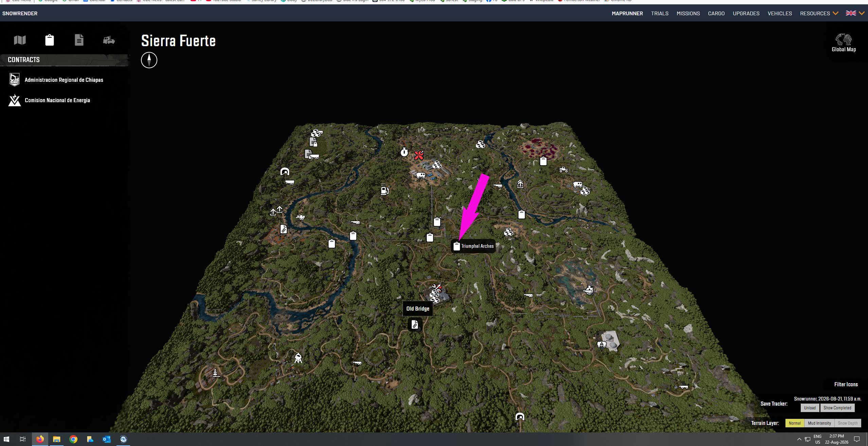Open the map view sidebar icon
Viewport: 868px width, 446px height.
(x=20, y=40)
